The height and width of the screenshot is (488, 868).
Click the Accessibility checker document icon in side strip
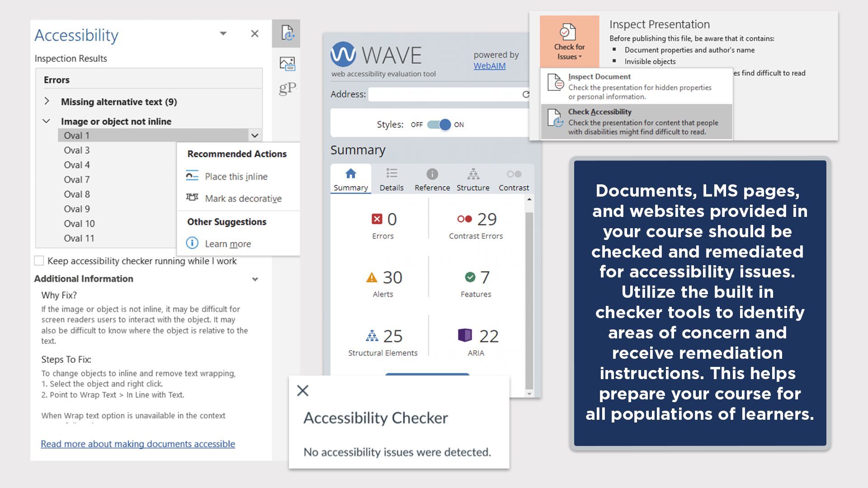pyautogui.click(x=288, y=33)
